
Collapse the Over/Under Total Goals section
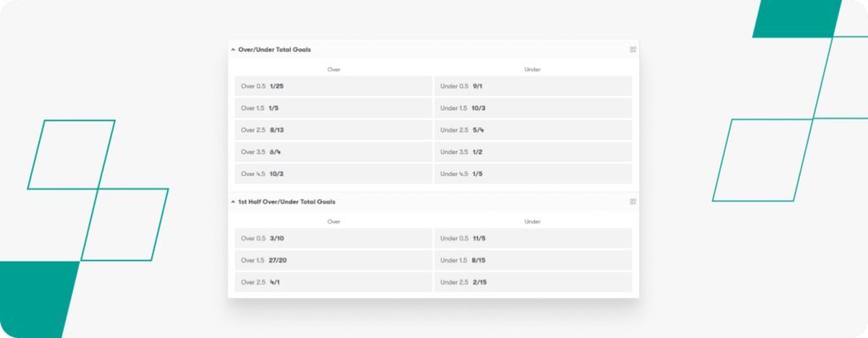pos(233,50)
